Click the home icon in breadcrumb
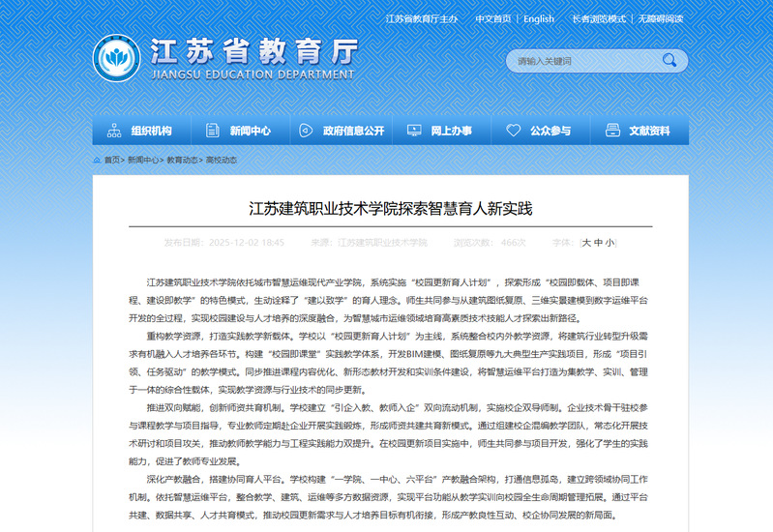This screenshot has width=773, height=532. (98, 160)
